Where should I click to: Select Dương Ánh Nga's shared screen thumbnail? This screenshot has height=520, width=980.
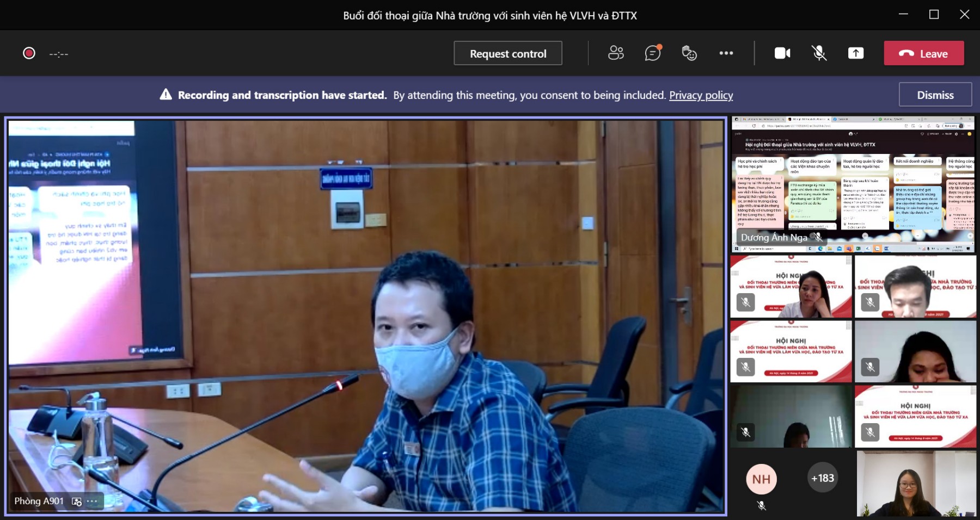pos(853,184)
